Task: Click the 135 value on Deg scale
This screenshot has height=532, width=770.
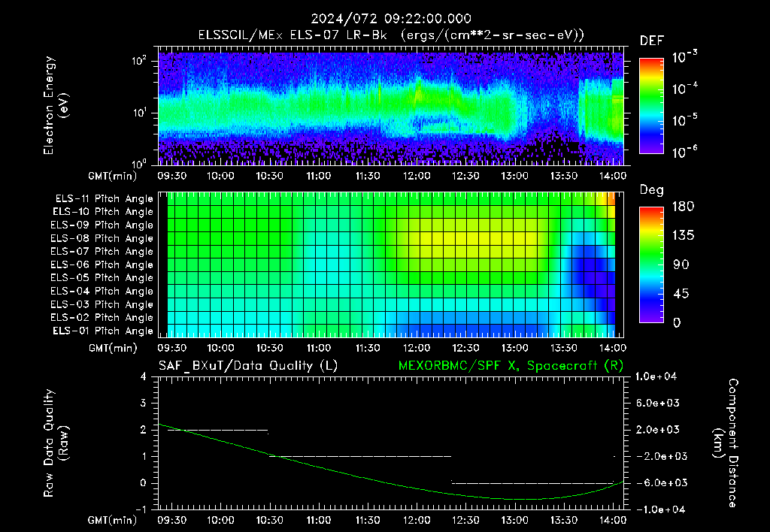Action: (683, 236)
